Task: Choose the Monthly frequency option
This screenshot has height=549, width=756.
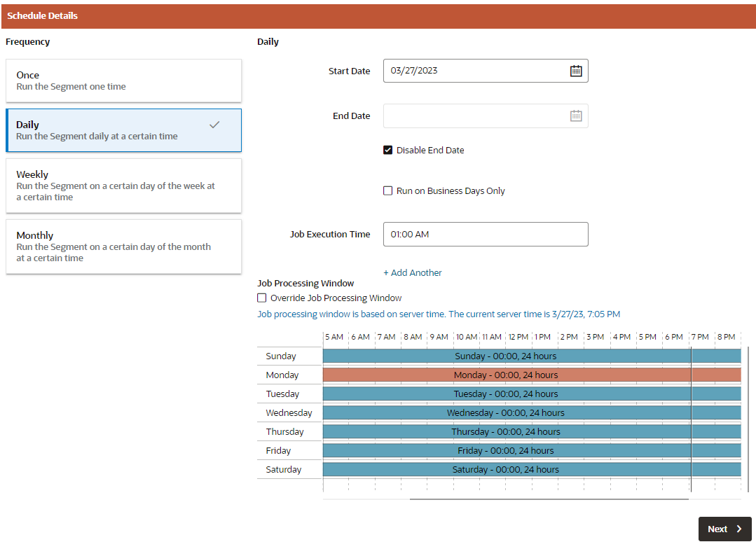Action: (x=123, y=246)
